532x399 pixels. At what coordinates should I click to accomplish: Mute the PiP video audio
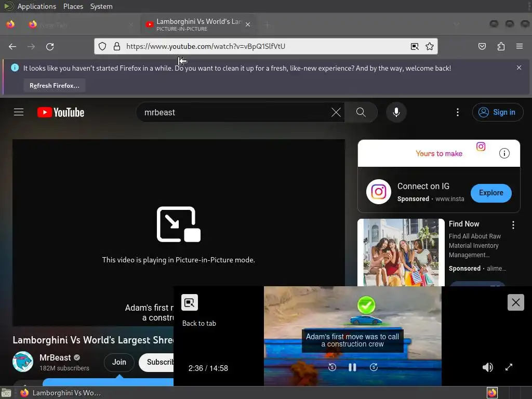click(487, 367)
